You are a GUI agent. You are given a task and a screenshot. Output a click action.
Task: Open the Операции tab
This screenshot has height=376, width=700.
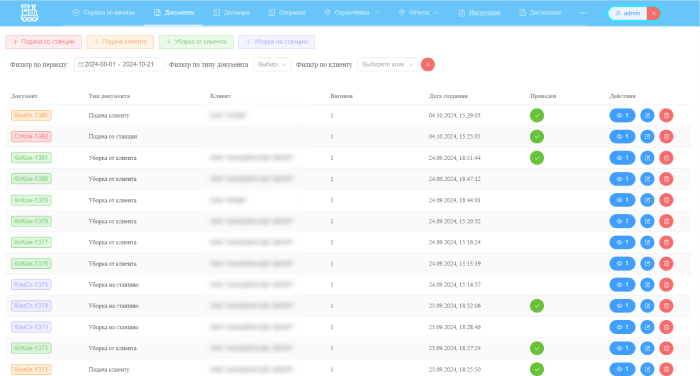click(287, 13)
